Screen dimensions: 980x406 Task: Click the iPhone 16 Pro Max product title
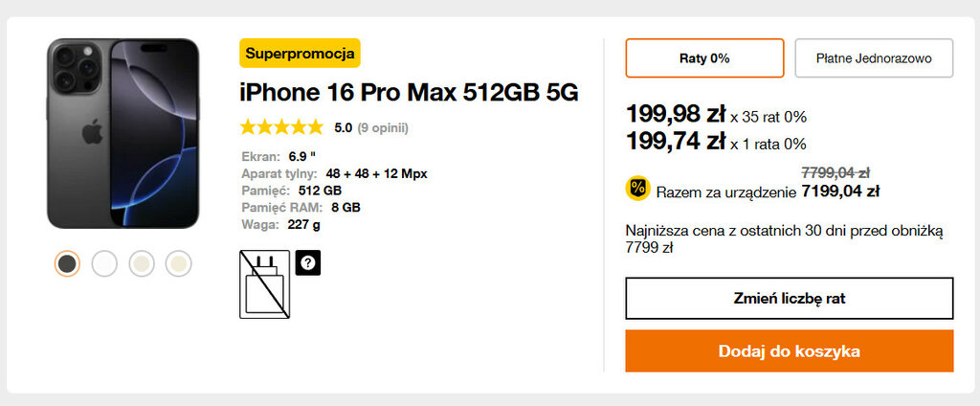point(409,93)
